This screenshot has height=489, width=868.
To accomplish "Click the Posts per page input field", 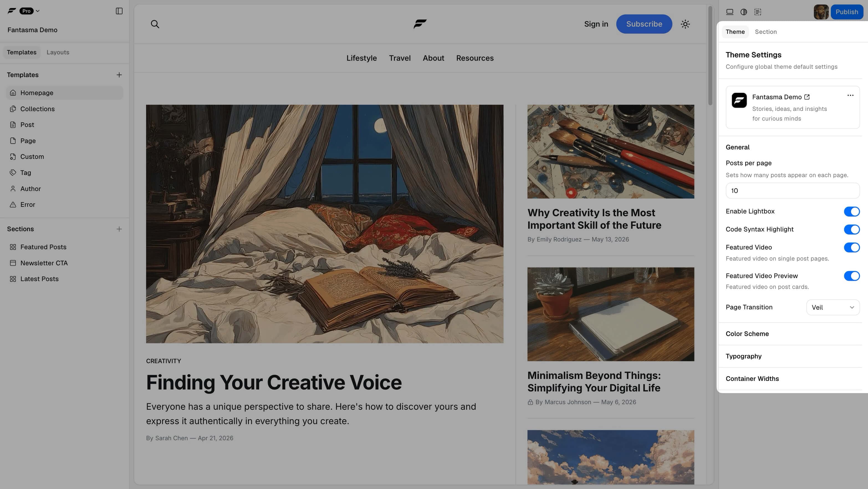I will (793, 191).
